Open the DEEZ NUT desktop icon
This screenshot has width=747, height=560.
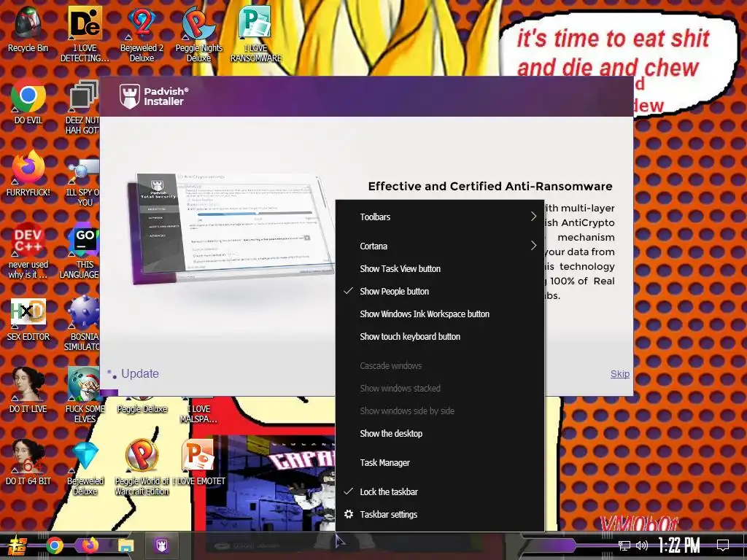tap(84, 107)
